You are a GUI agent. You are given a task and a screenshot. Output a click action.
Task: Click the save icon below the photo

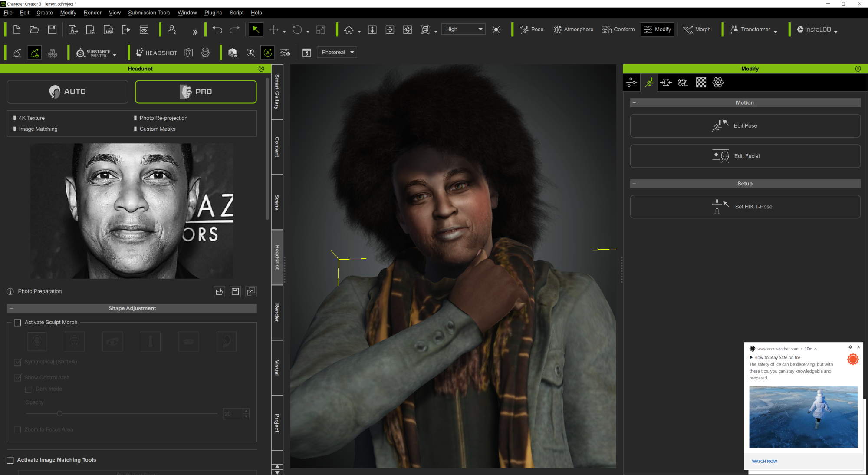coord(235,292)
